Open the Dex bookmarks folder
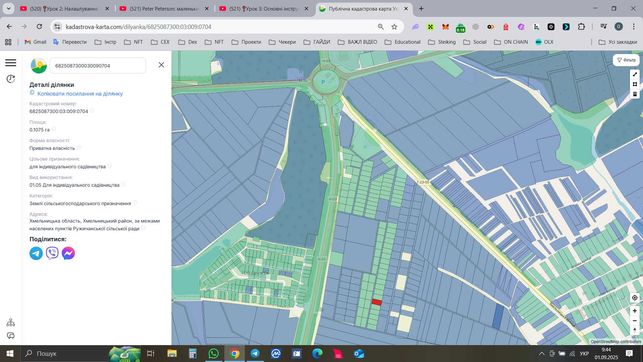This screenshot has width=643, height=362. pos(187,42)
